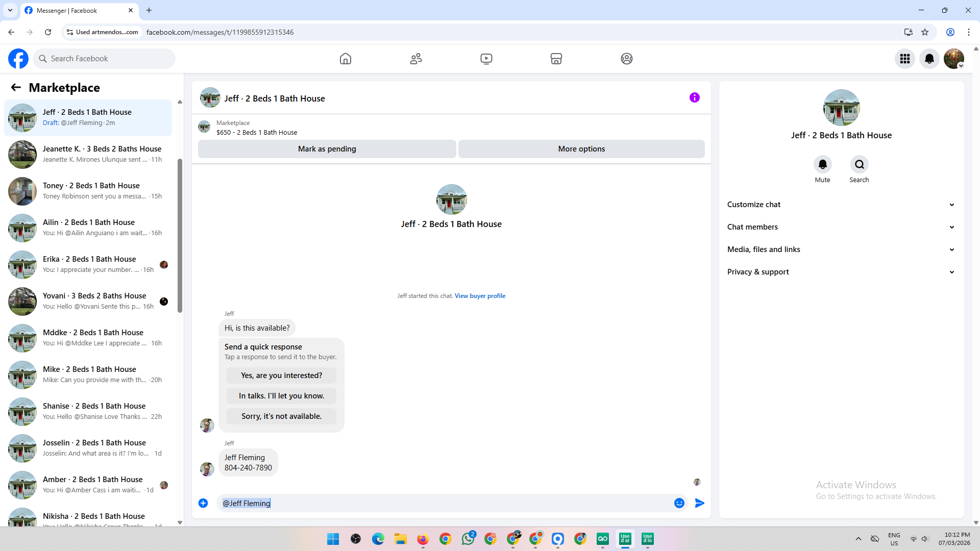Open the Chrome profile icon in toolbar
This screenshot has width=980, height=551.
[x=950, y=32]
